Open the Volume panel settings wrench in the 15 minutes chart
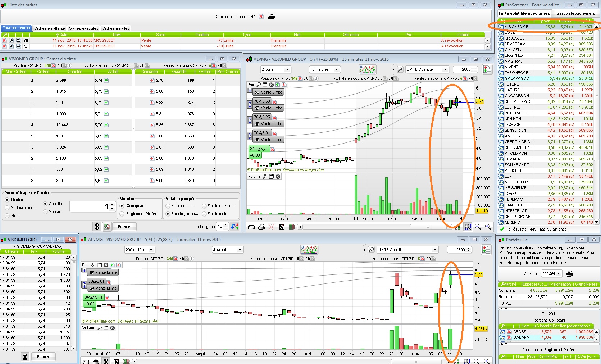601x364 pixels. point(265,177)
